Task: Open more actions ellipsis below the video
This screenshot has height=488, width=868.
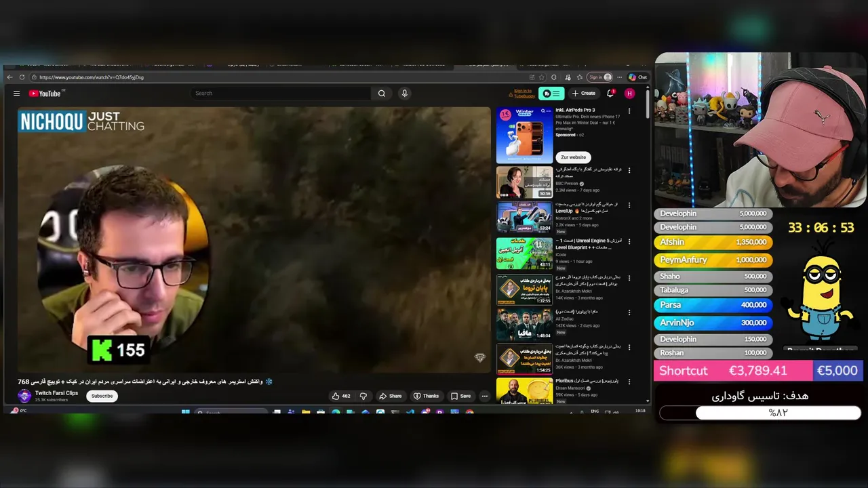Action: tap(484, 396)
